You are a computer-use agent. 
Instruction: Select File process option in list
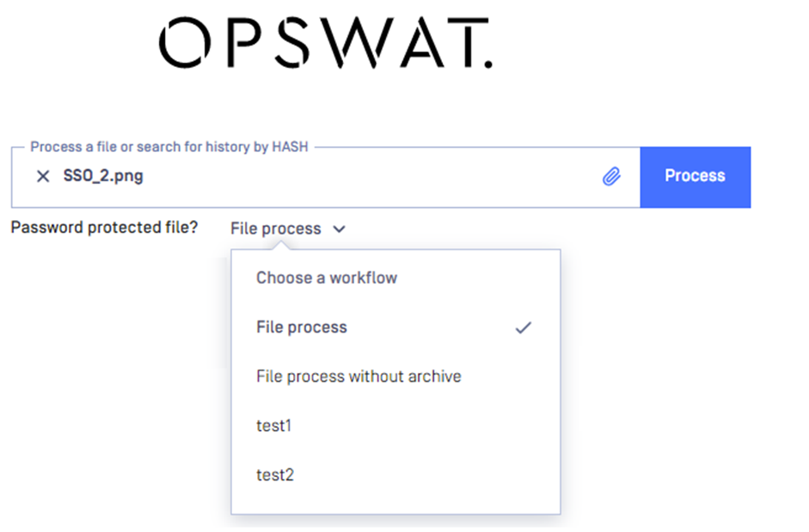pos(395,327)
